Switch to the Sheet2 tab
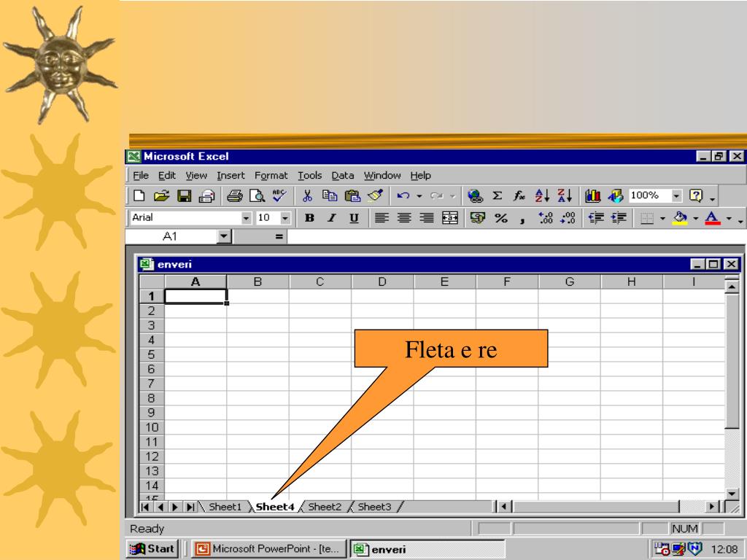Viewport: 747px width, 560px height. click(x=325, y=507)
